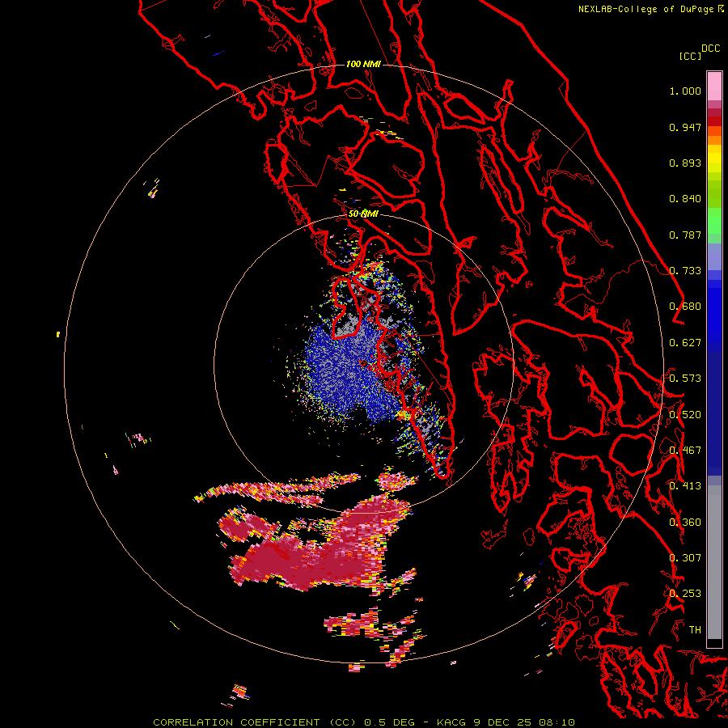The height and width of the screenshot is (728, 728).
Task: Click the 0.253 color scale value
Action: pyautogui.click(x=685, y=594)
